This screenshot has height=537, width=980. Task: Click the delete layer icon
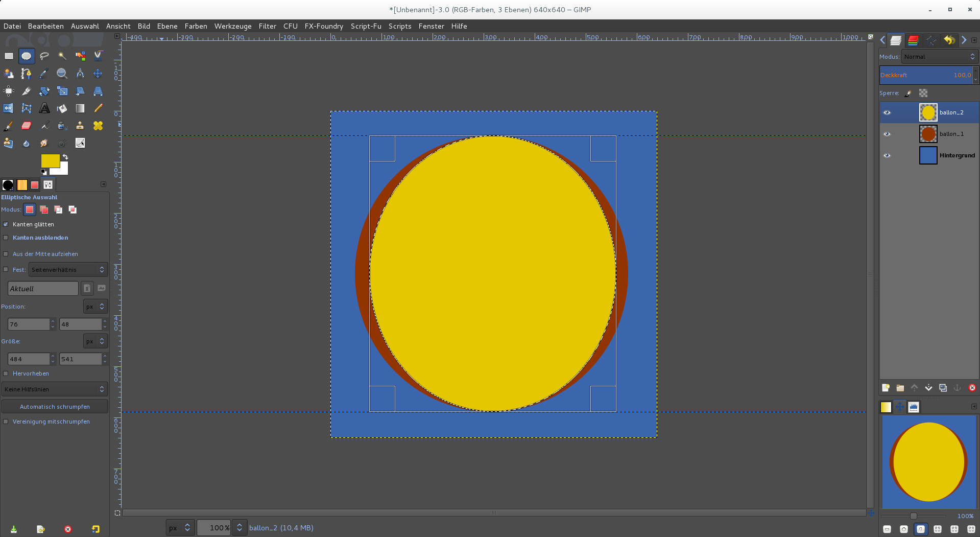tap(972, 388)
